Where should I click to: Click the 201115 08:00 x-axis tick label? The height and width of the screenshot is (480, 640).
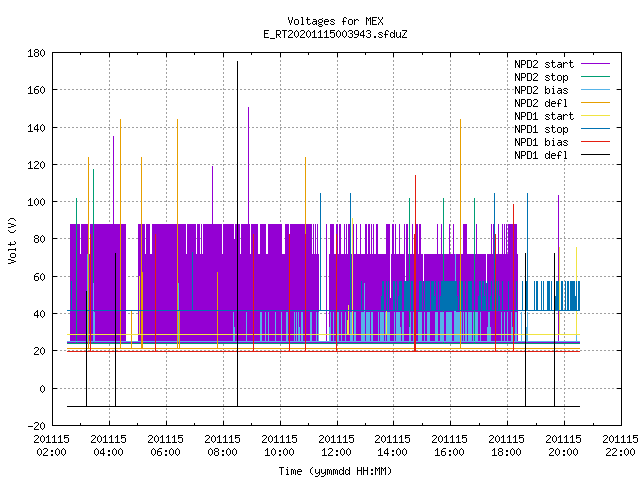coord(222,446)
